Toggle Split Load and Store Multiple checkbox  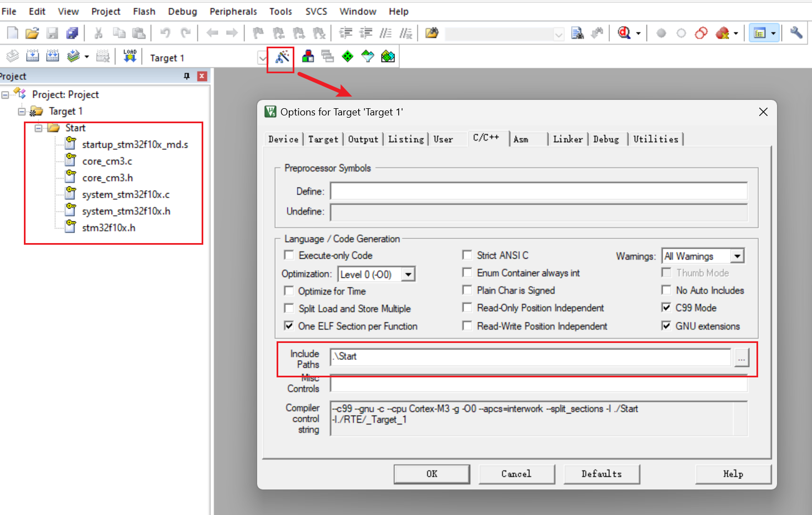click(289, 308)
